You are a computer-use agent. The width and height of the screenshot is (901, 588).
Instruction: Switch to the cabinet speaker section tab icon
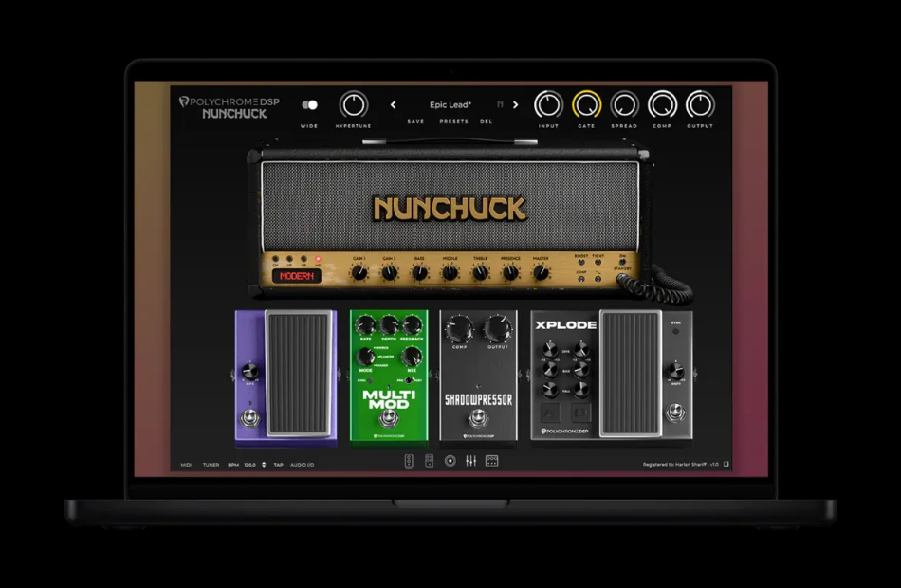450,461
